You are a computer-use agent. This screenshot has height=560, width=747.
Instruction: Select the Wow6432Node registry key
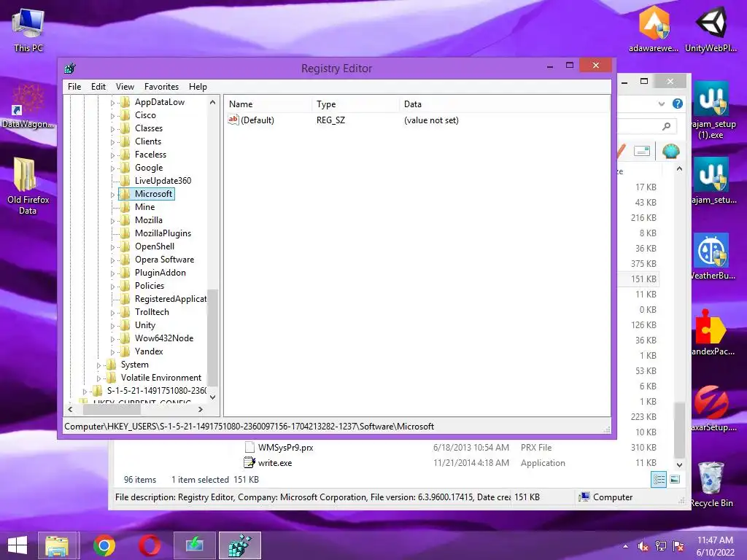pos(164,338)
